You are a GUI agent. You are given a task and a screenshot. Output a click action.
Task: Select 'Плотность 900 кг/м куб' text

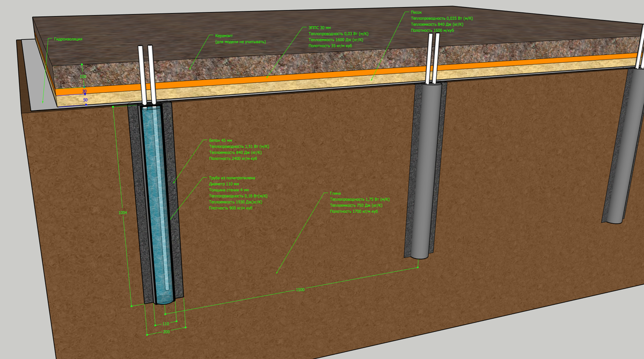(x=231, y=208)
